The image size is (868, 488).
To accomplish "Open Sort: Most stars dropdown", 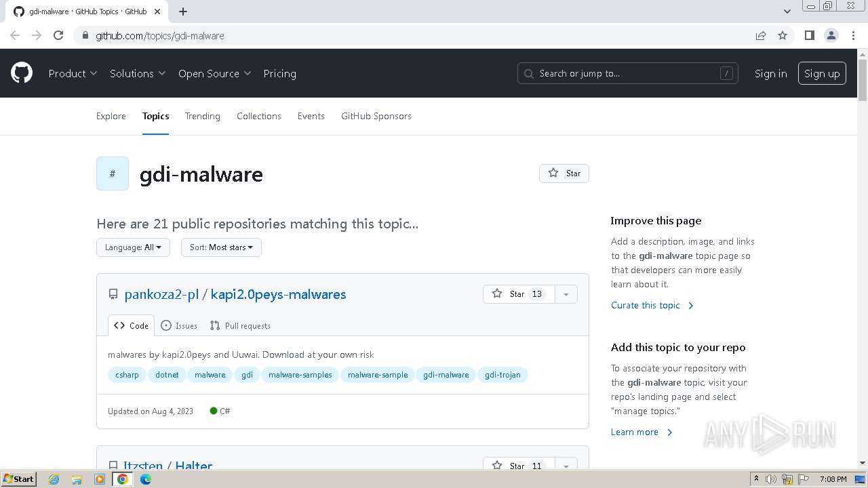I will (x=221, y=247).
